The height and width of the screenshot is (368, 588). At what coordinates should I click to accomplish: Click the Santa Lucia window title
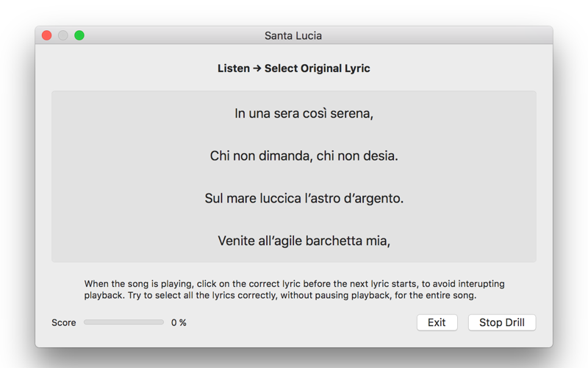tap(293, 35)
